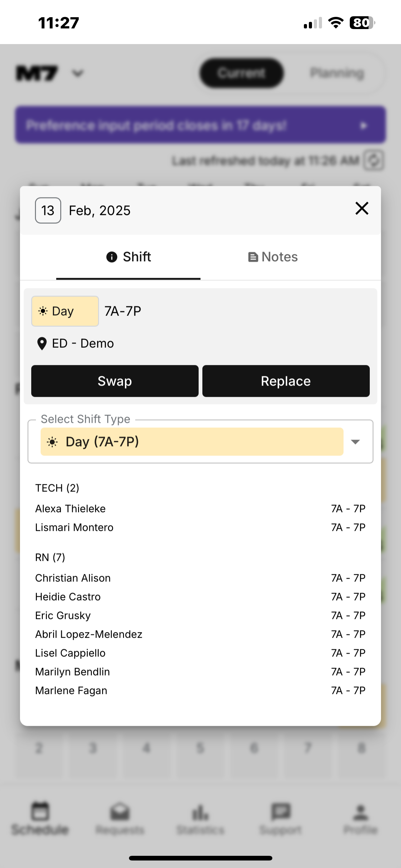Open Requests inbox icon in bottom bar

point(120,812)
